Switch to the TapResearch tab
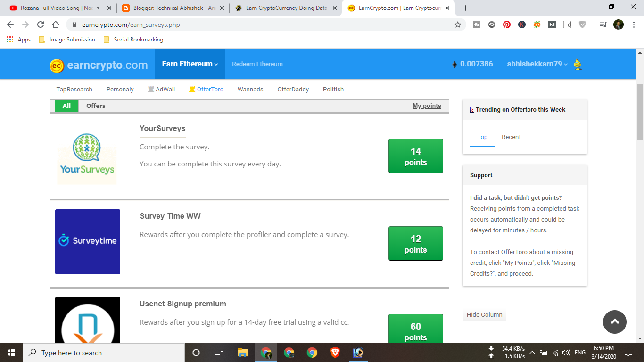The width and height of the screenshot is (644, 362). (74, 89)
